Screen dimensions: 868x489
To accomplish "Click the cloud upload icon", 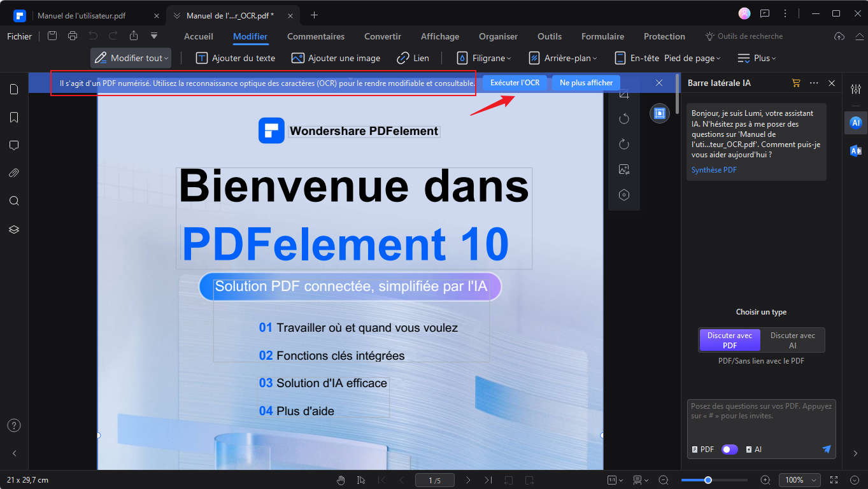I will click(x=839, y=36).
